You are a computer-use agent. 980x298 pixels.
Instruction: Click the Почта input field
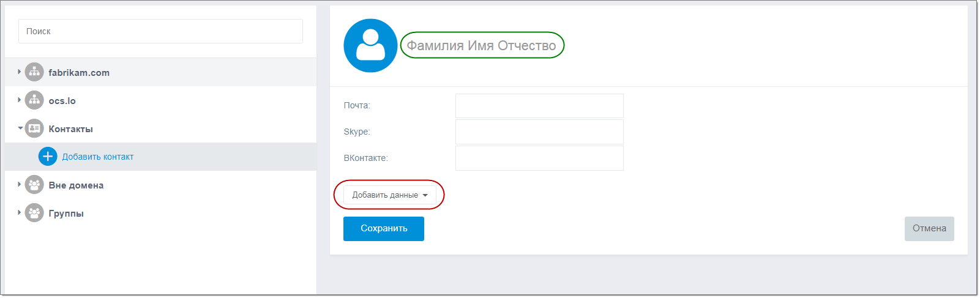[x=539, y=106]
